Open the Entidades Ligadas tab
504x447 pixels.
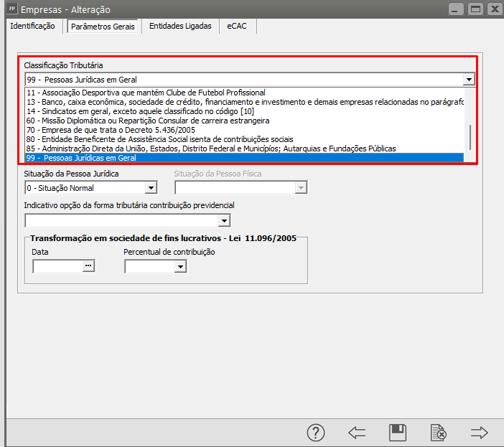point(180,26)
